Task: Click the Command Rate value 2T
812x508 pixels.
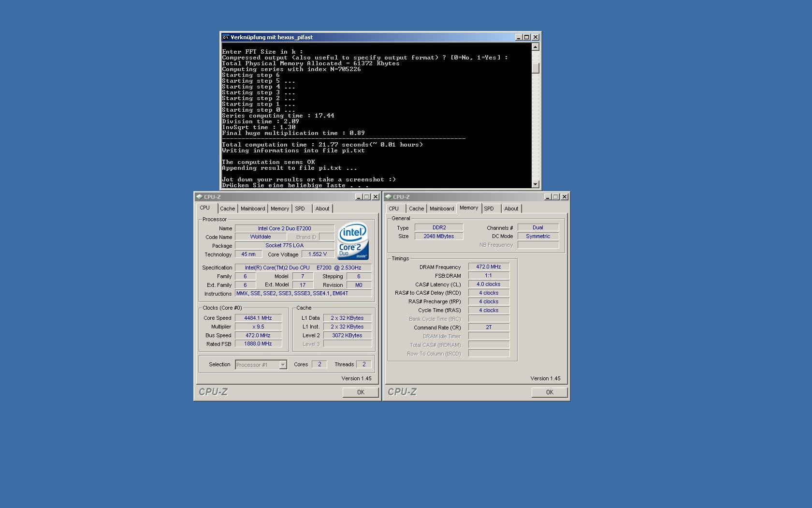Action: [x=489, y=327]
